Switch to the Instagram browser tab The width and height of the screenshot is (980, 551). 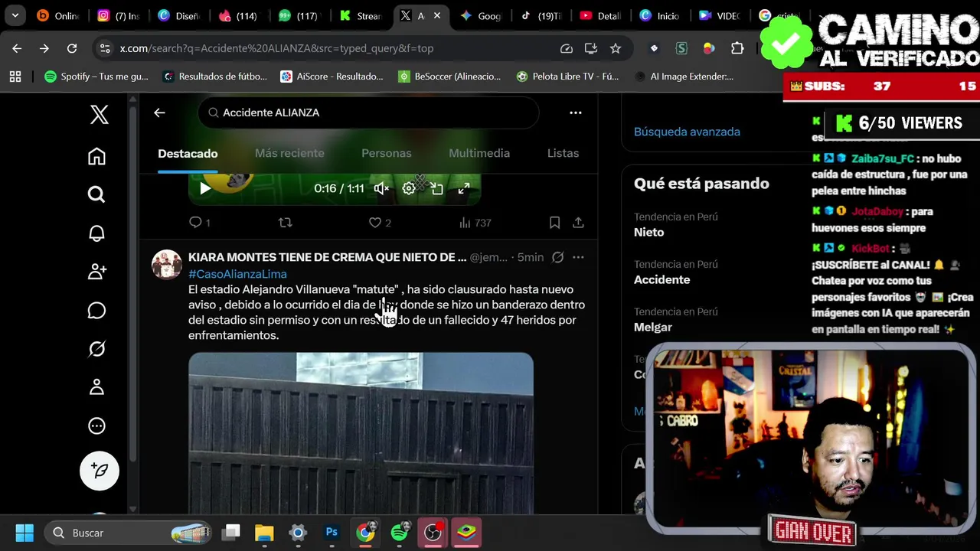(118, 15)
